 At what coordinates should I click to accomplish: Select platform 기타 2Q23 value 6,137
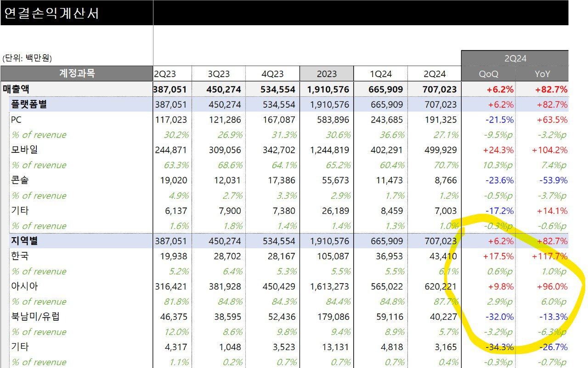175,211
